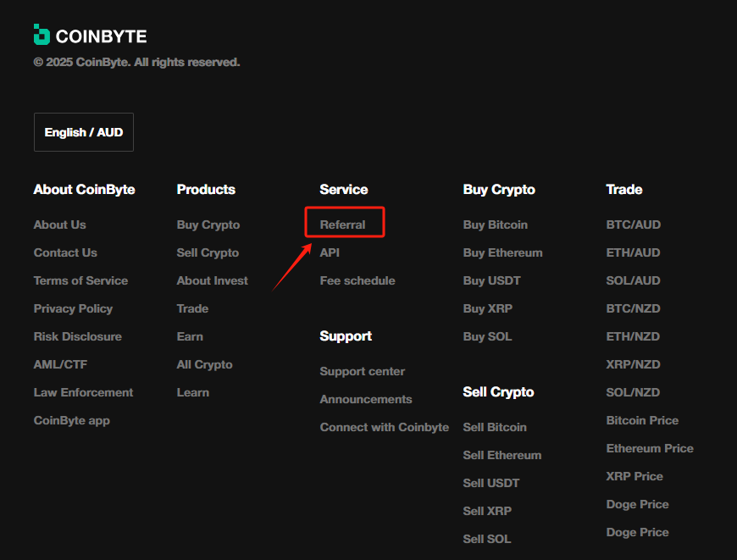Open the Fee schedule page
This screenshot has width=737, height=560.
[357, 280]
